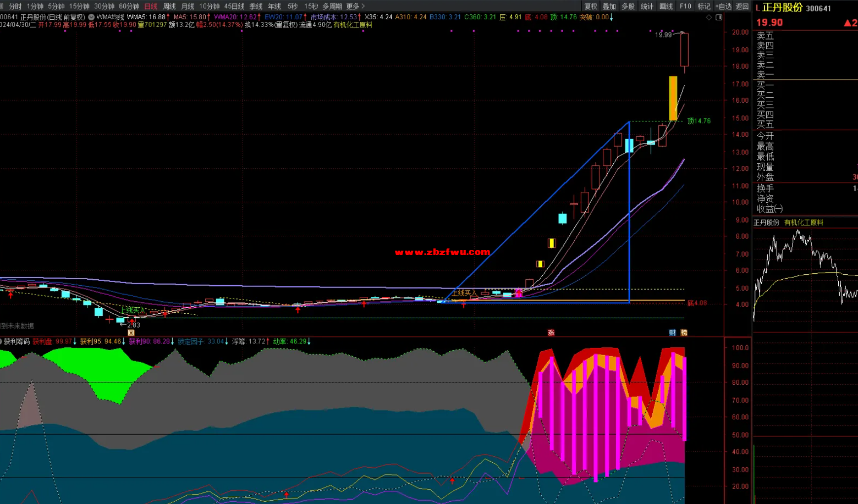The image size is (858, 504).
Task: Click the orange square marker below 2.83
Action: (131, 333)
